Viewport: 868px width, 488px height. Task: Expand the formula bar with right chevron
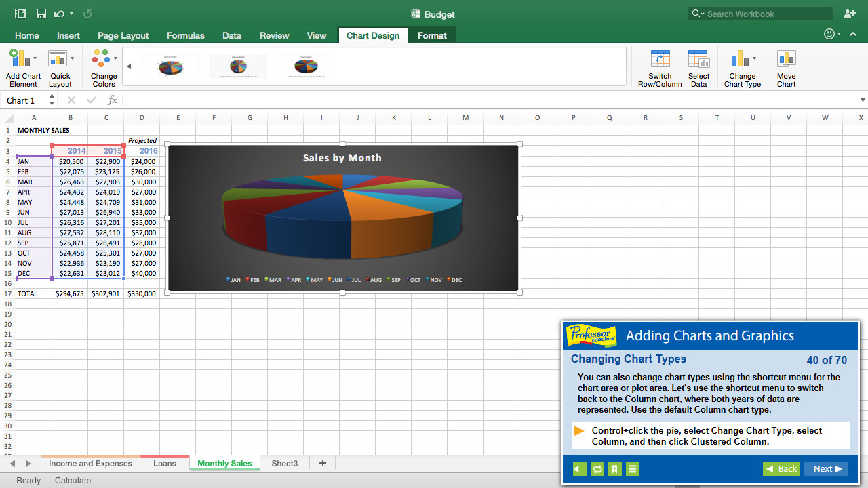(x=863, y=100)
